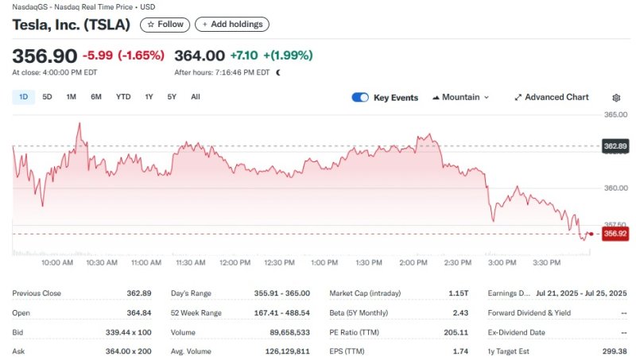
Task: Click the Add holdings button
Action: pos(232,25)
